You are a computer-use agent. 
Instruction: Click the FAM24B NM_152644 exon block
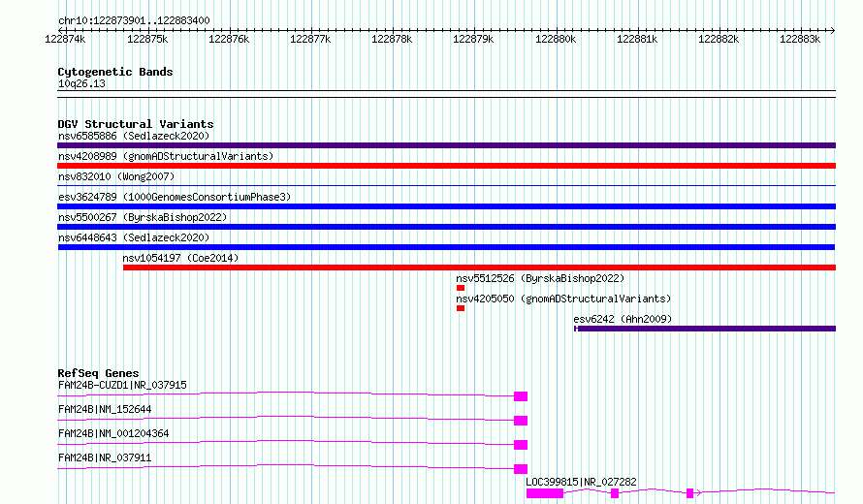click(521, 421)
